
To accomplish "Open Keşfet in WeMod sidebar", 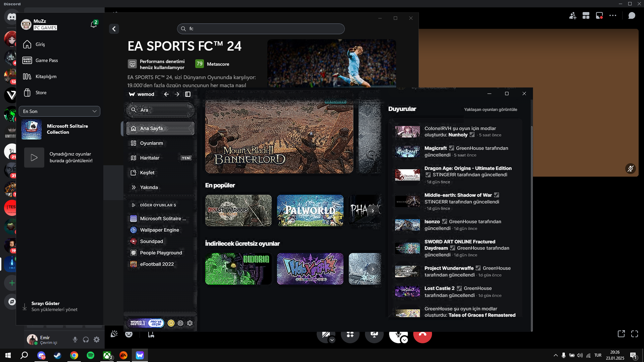I will coord(160,173).
